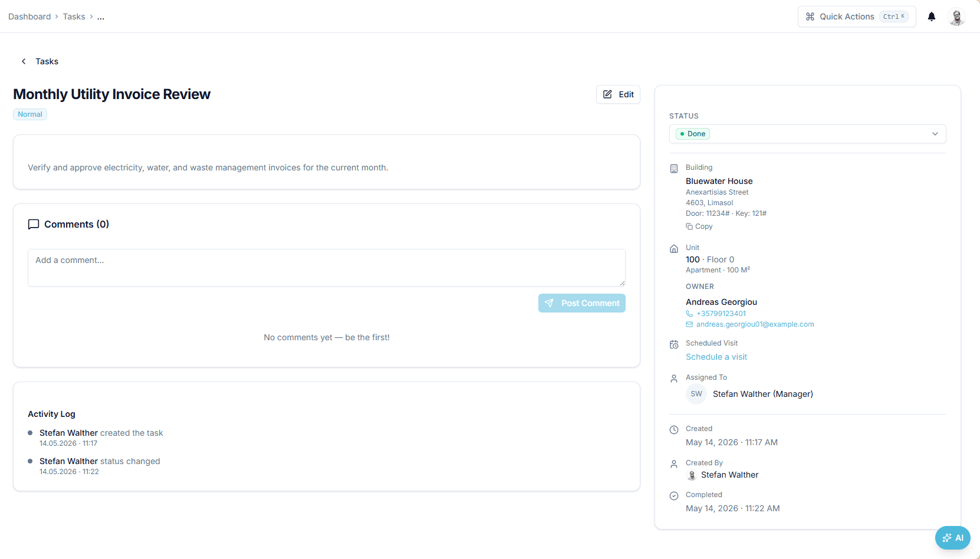The width and height of the screenshot is (980, 559).
Task: Click the Activity Log heading
Action: (x=51, y=414)
